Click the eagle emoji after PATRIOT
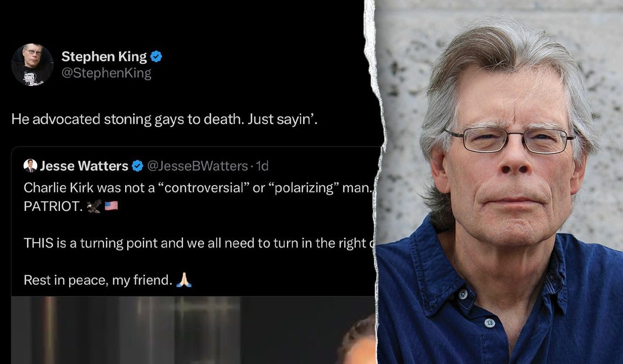623x364 pixels. (94, 206)
